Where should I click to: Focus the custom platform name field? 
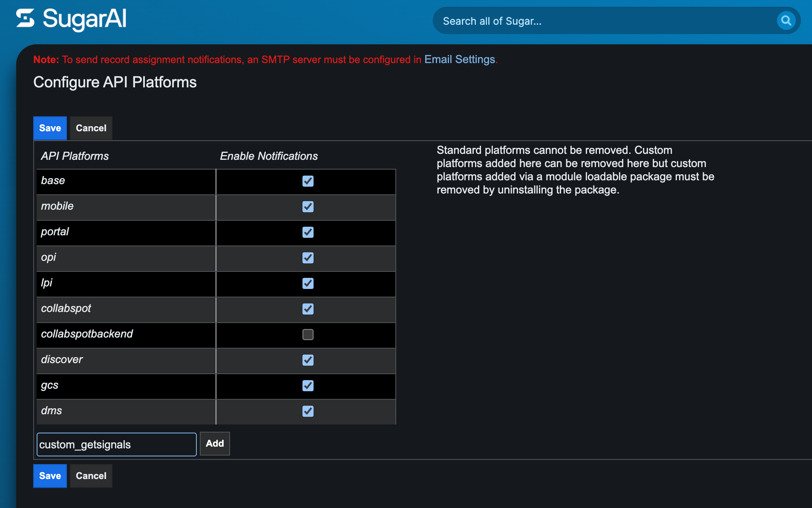[117, 444]
